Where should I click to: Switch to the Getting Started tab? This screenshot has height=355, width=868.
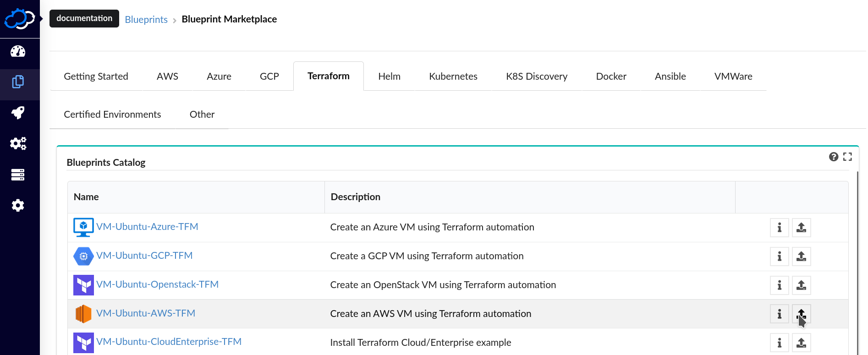(x=96, y=76)
